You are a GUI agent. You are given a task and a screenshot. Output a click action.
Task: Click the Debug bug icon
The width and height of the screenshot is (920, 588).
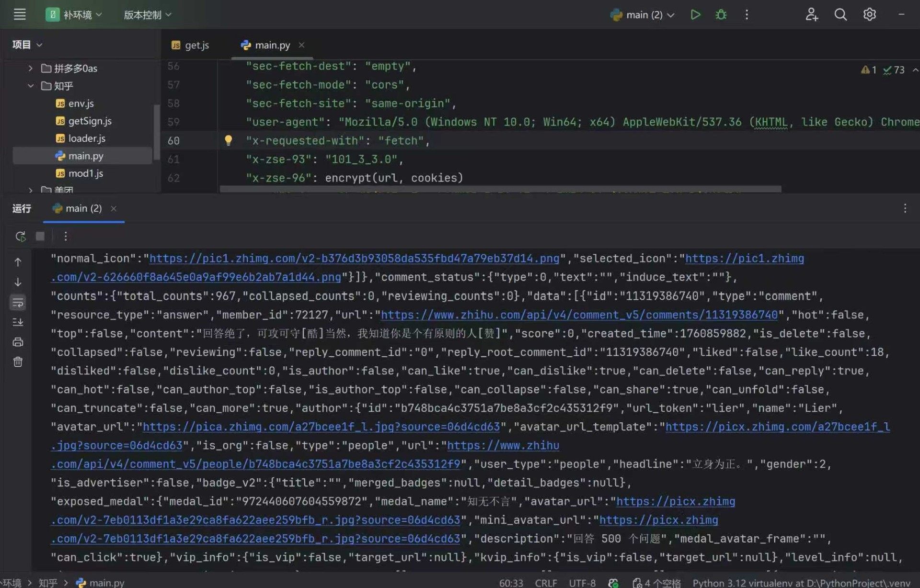pos(721,15)
